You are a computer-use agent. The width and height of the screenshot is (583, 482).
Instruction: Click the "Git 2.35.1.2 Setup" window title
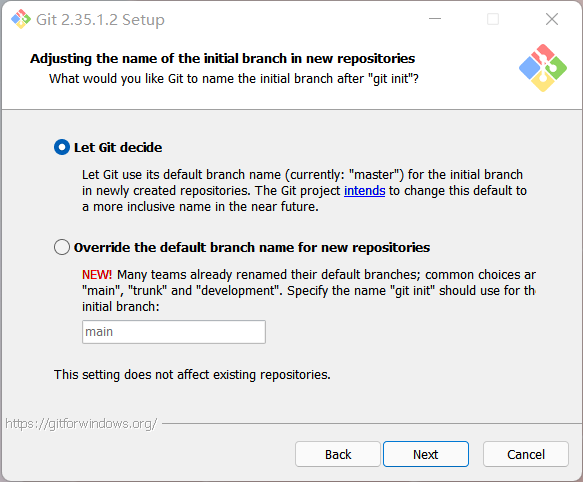tap(100, 19)
